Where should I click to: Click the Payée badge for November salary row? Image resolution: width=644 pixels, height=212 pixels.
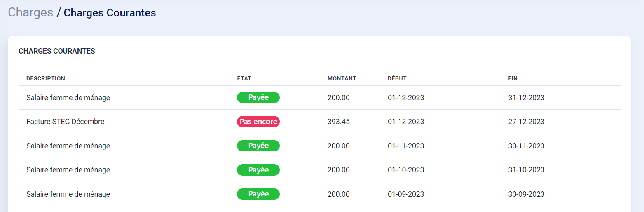(x=258, y=146)
